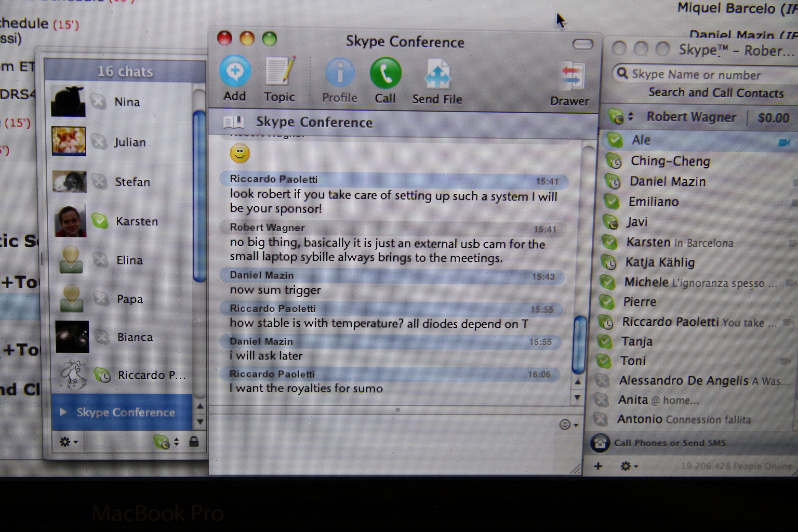Expand the Skype Conference chat entry
The image size is (798, 532).
63,412
